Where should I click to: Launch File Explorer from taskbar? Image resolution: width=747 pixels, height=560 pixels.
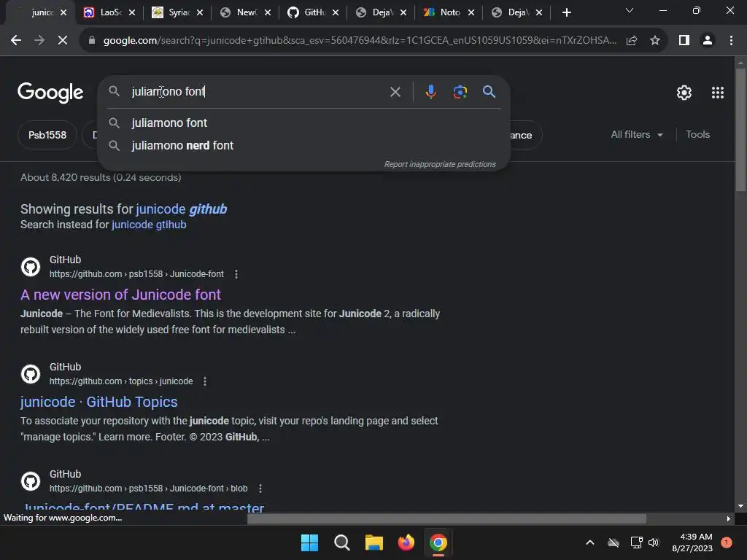pos(374,542)
